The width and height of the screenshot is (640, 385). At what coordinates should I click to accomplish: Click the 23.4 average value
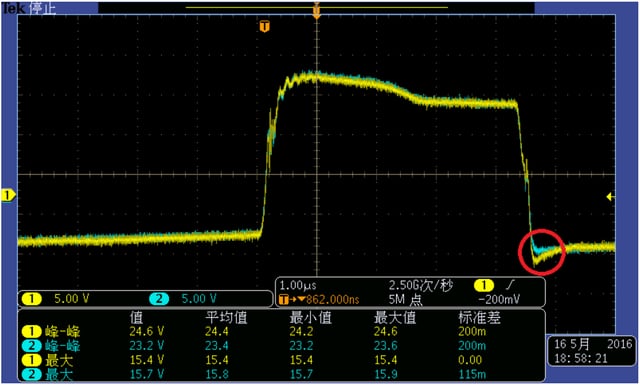217,346
